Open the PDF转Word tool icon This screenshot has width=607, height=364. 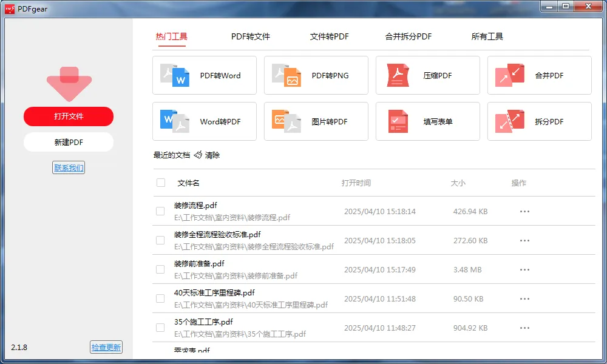[x=175, y=75]
